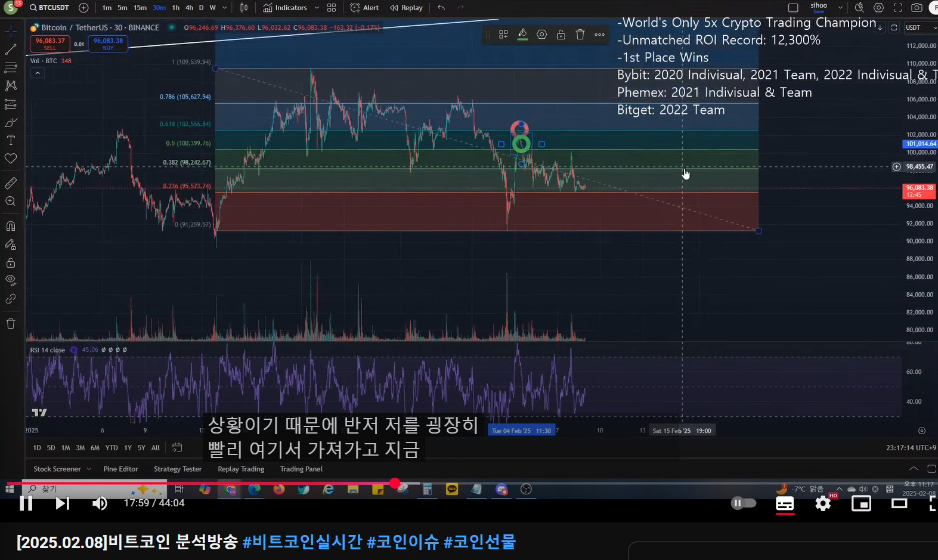The width and height of the screenshot is (938, 560).
Task: Open the candlestick chart type menu
Action: click(244, 8)
